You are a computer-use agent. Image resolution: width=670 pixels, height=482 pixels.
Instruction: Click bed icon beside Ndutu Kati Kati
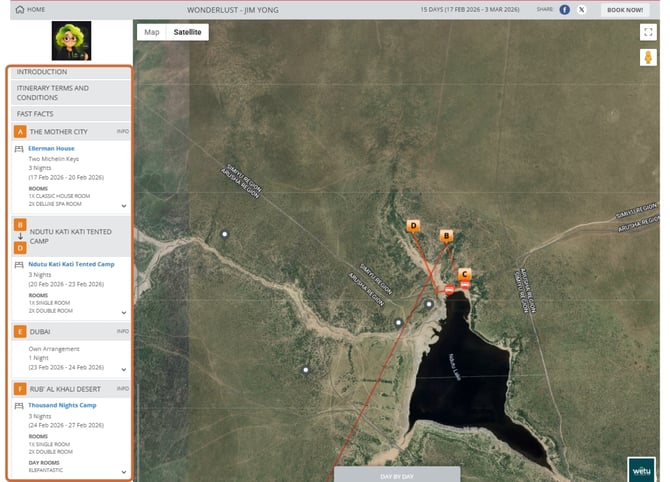pos(19,265)
